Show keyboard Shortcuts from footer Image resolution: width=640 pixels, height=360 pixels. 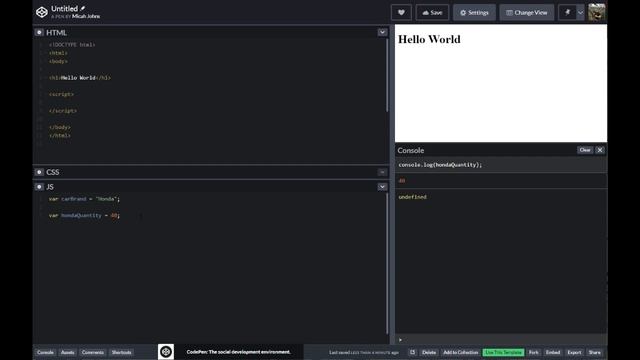click(x=121, y=352)
